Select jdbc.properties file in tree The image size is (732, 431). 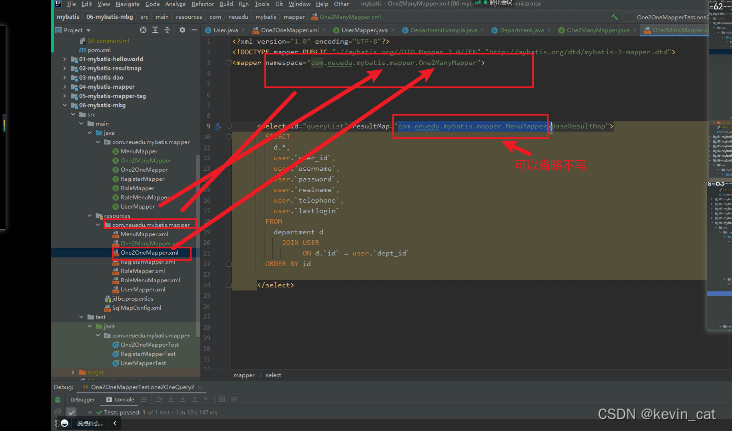pos(129,299)
